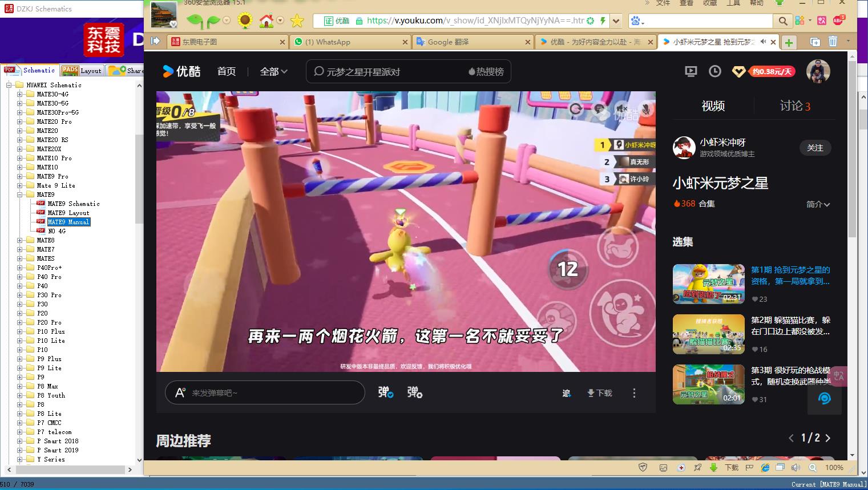
Task: Open the floating headset support icon
Action: [824, 398]
